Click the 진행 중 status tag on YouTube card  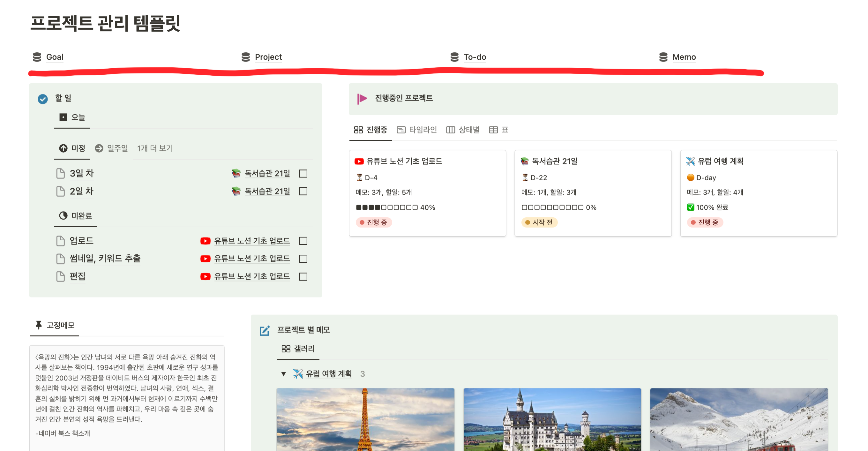pyautogui.click(x=373, y=222)
